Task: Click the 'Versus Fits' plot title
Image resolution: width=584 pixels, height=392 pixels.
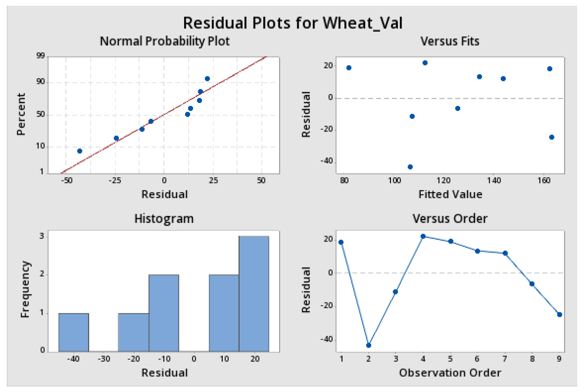Action: (x=450, y=41)
